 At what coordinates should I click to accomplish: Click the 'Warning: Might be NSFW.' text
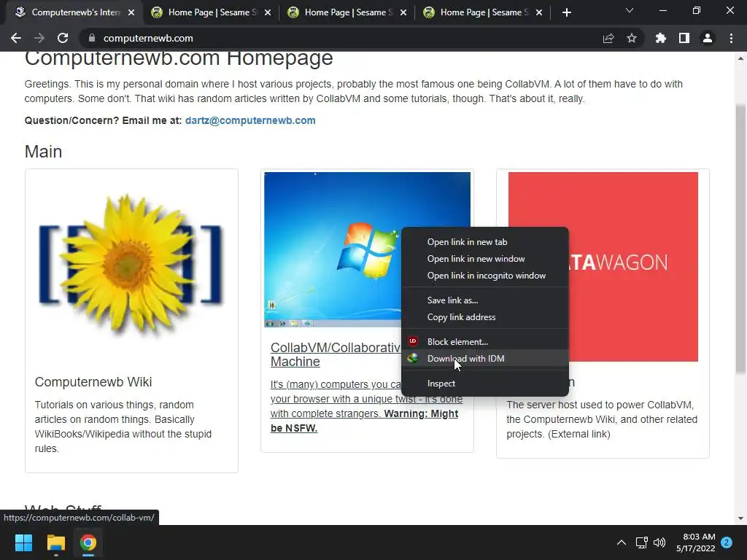tap(365, 421)
